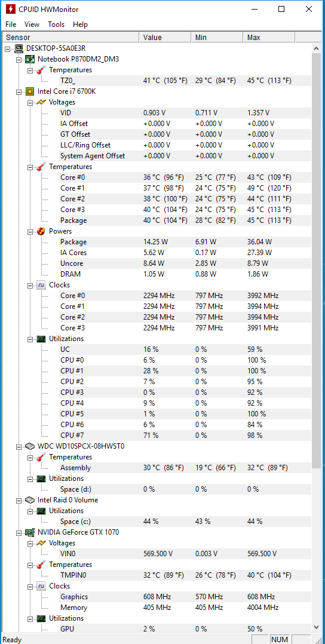The height and width of the screenshot is (644, 325).
Task: Click the CPU Powers flame icon
Action: 41,231
